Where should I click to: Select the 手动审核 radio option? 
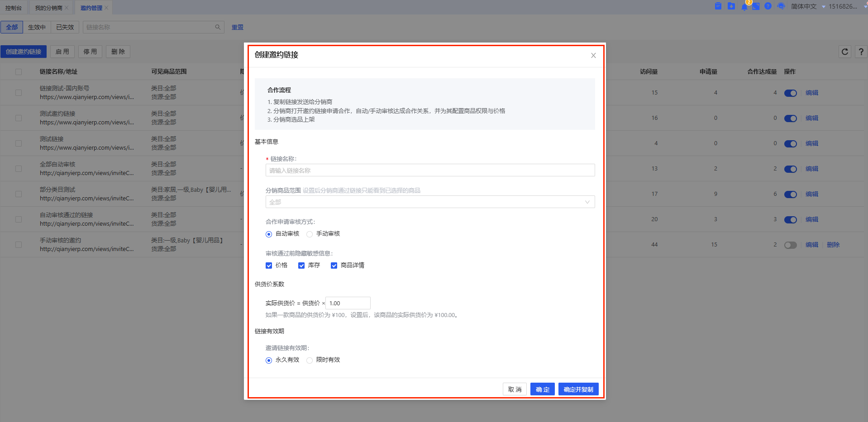(310, 234)
